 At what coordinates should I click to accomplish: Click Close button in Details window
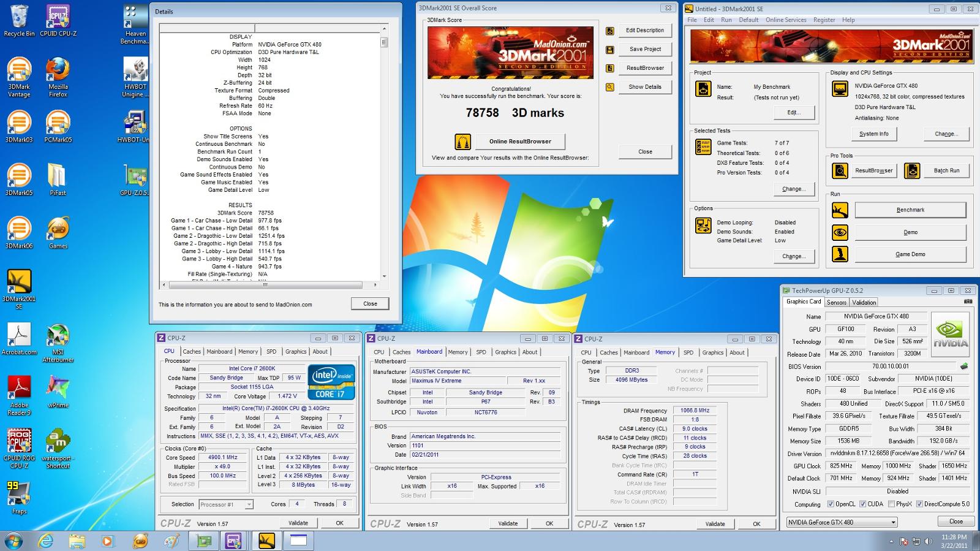(x=370, y=303)
